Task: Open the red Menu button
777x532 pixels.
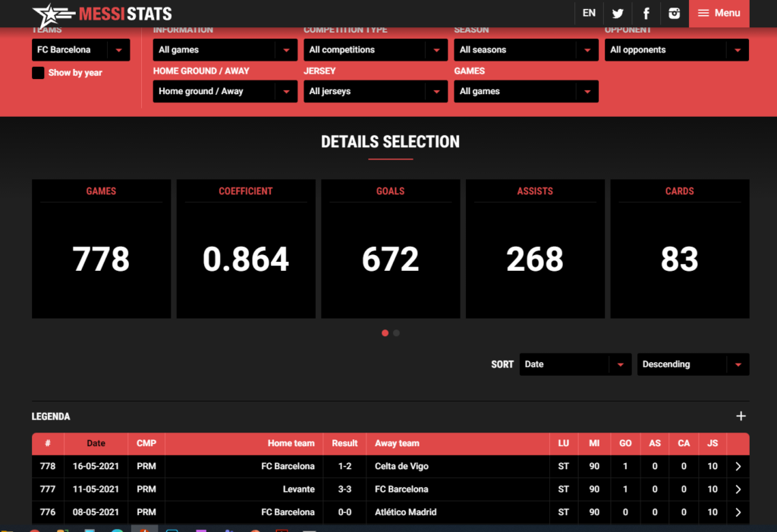Action: click(x=719, y=14)
